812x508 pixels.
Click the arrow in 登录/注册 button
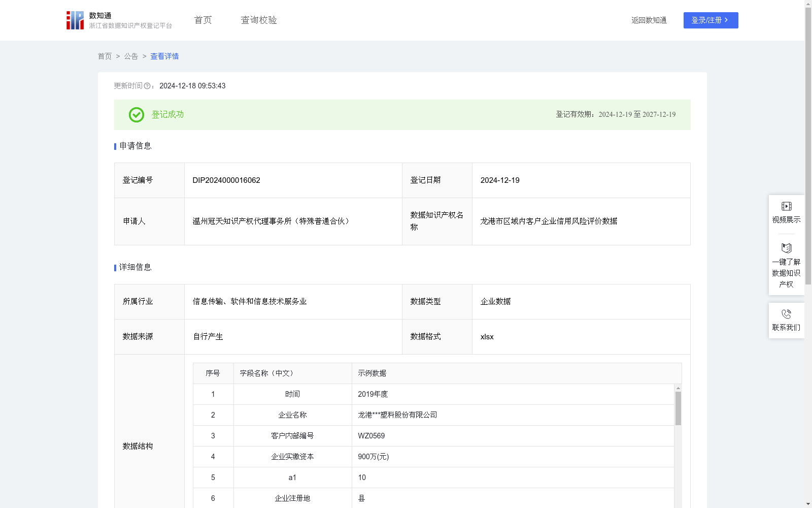point(726,20)
